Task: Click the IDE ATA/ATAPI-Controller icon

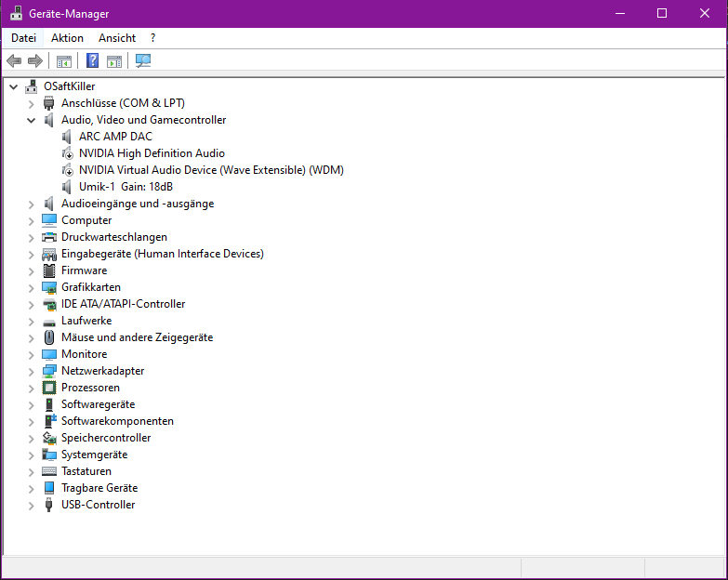Action: click(x=48, y=304)
